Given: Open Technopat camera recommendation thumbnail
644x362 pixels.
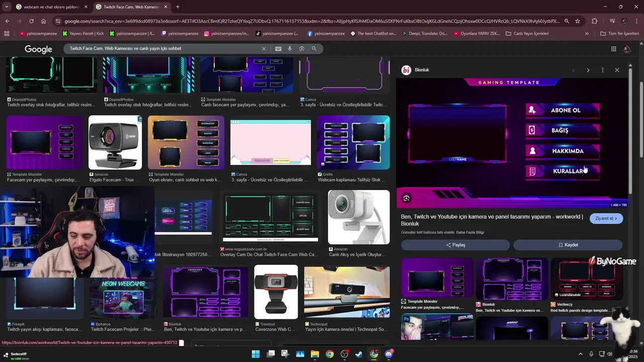Looking at the screenshot, I should (x=347, y=292).
